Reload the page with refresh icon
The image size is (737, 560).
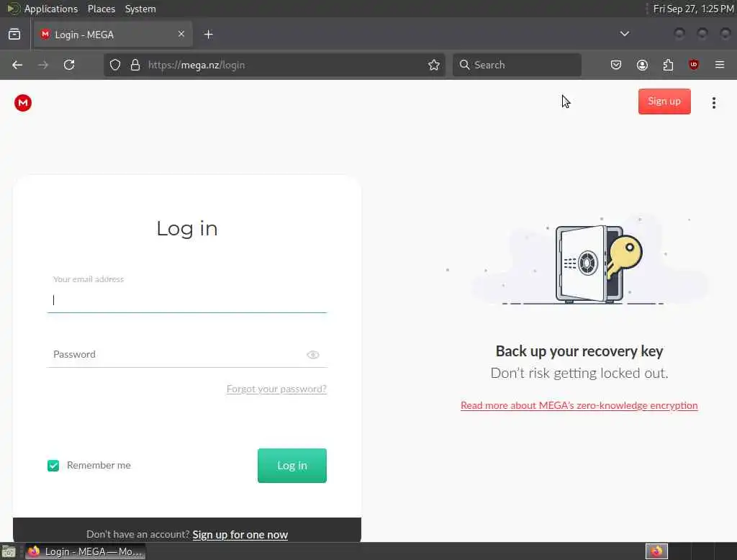[69, 65]
